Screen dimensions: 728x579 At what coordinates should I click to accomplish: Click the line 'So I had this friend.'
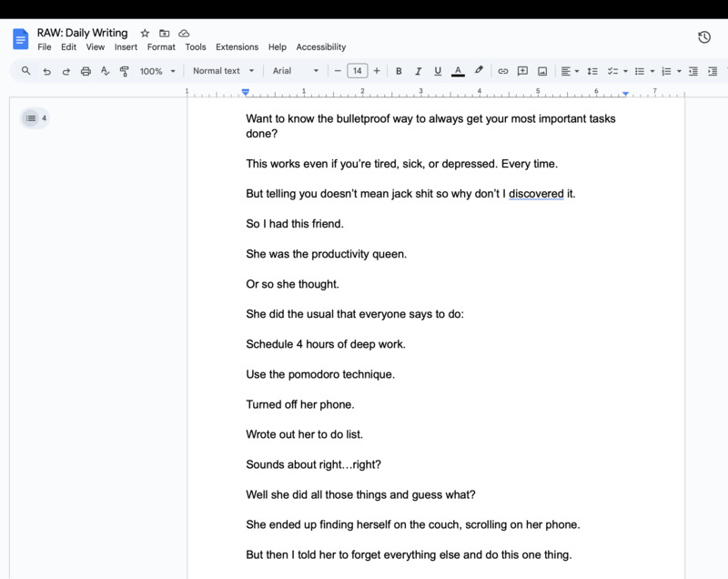295,224
